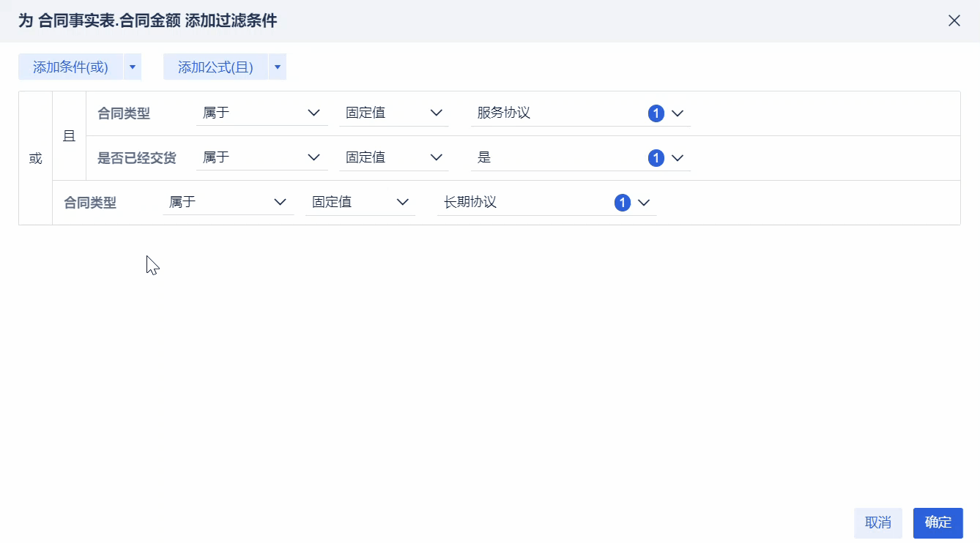Expand the 是 value selector

[x=678, y=158]
